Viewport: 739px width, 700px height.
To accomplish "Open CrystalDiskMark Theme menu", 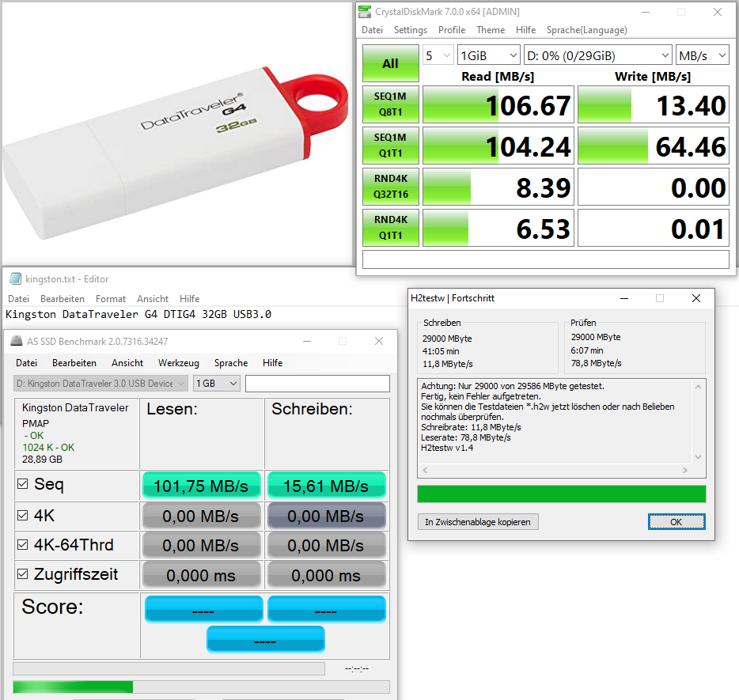I will tap(490, 30).
